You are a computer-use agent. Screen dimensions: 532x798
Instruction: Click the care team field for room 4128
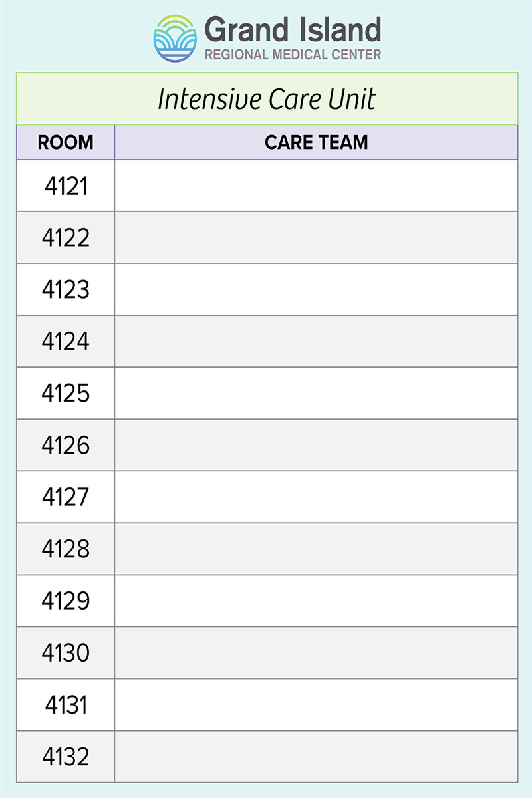pos(317,549)
